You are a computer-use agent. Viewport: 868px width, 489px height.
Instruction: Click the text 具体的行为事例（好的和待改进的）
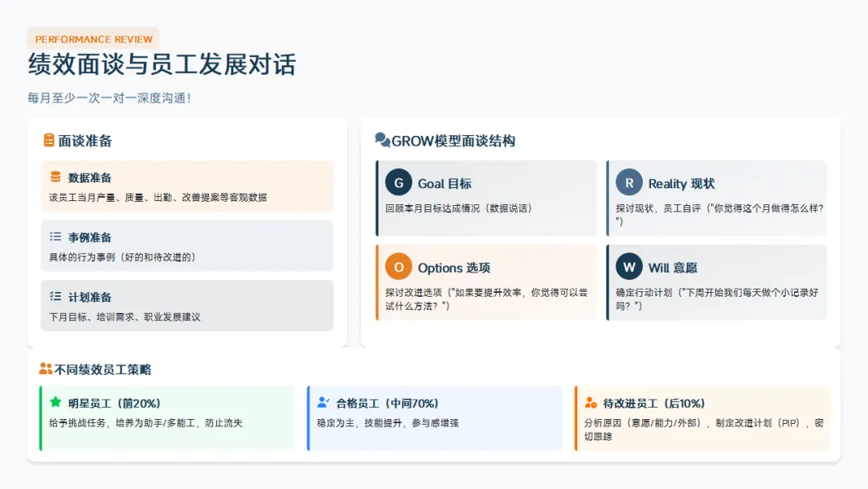(x=122, y=257)
